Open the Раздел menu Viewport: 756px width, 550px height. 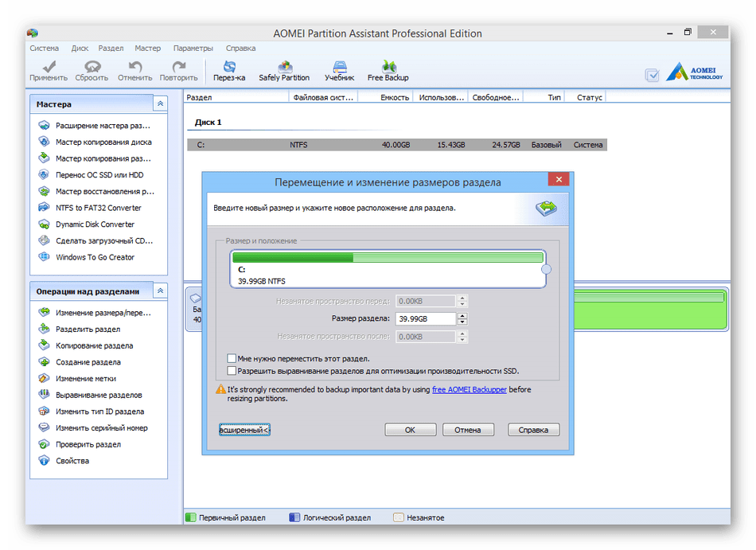(111, 49)
